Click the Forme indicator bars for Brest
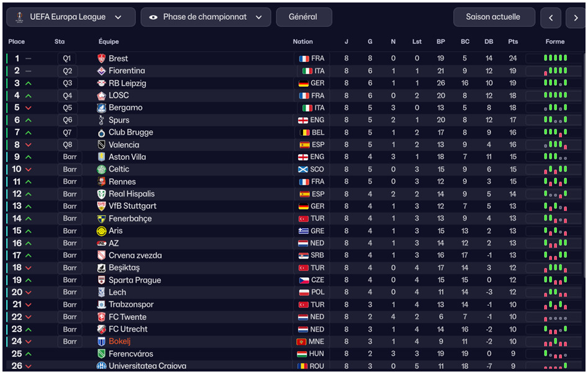The width and height of the screenshot is (588, 374). pos(555,58)
